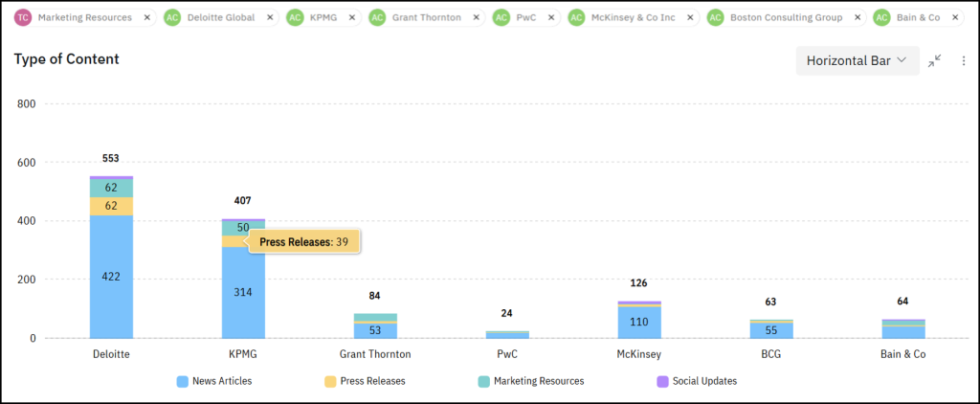This screenshot has height=404, width=980.
Task: Click BCG's News Articles segment showing 55
Action: tap(771, 330)
